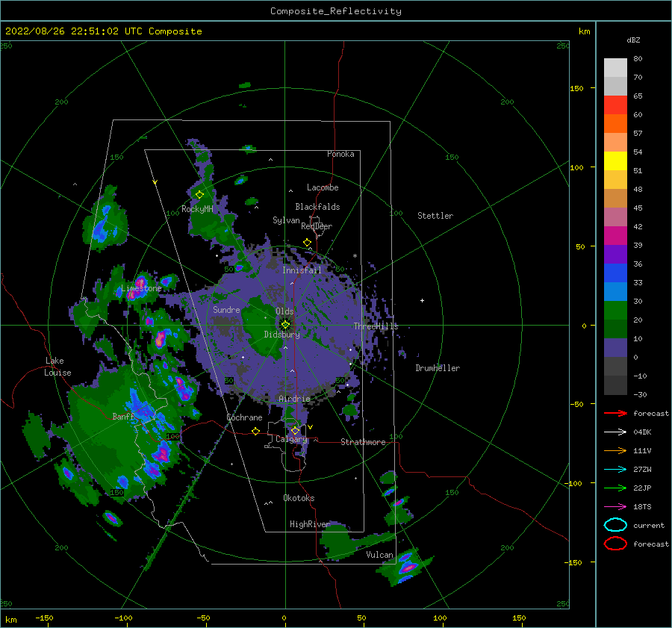Click the yellow diamond marker near RedDeer
The height and width of the screenshot is (628, 672).
[x=307, y=243]
